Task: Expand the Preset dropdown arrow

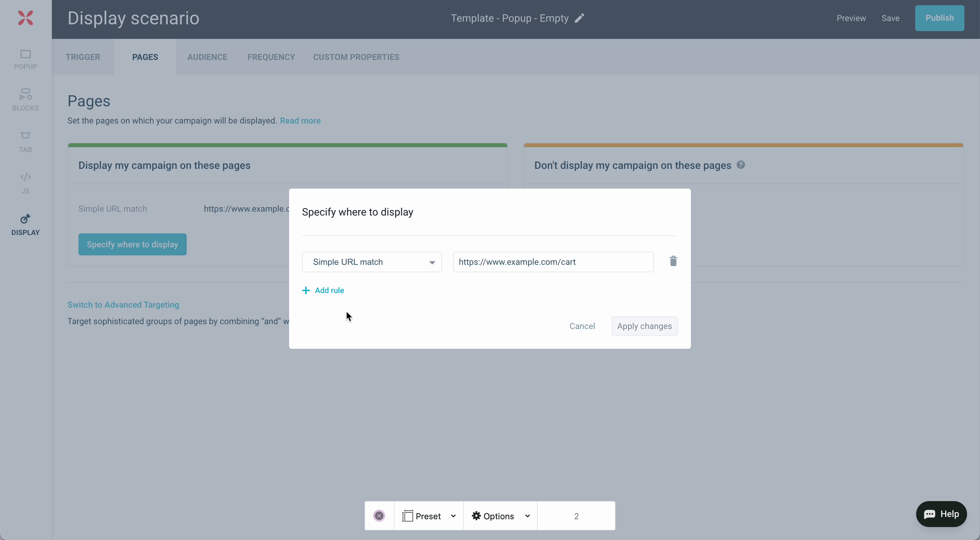Action: point(453,516)
